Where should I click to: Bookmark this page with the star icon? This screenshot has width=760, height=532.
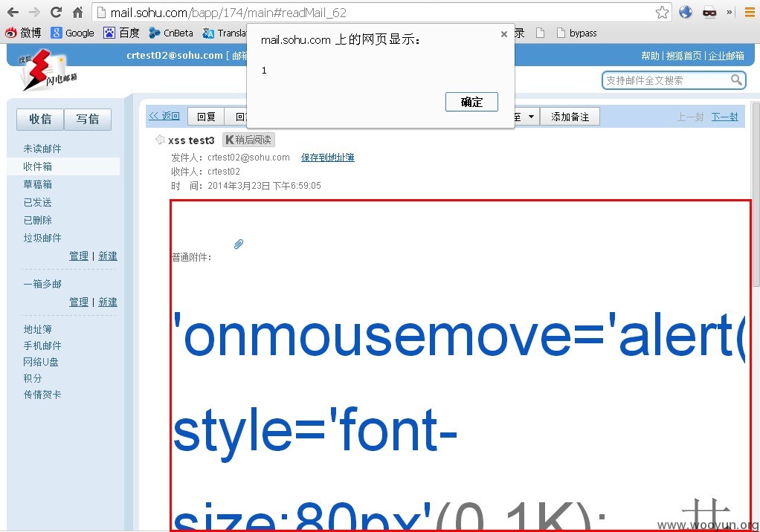(x=662, y=12)
